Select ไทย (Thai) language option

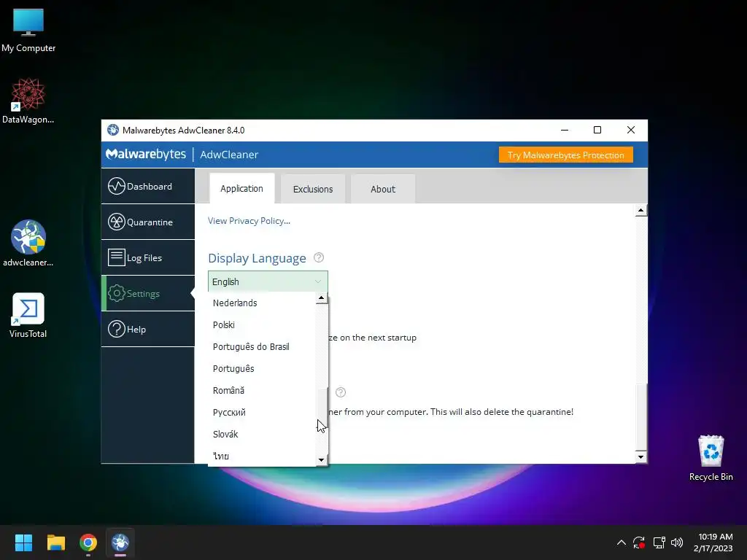[x=262, y=456]
